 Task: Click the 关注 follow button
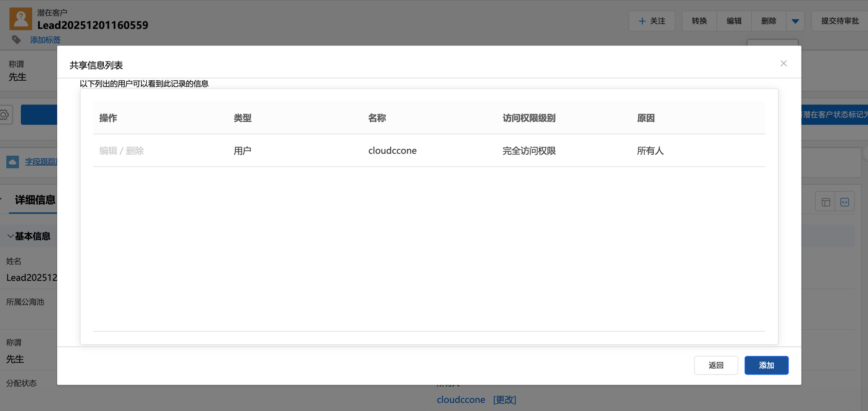point(652,21)
